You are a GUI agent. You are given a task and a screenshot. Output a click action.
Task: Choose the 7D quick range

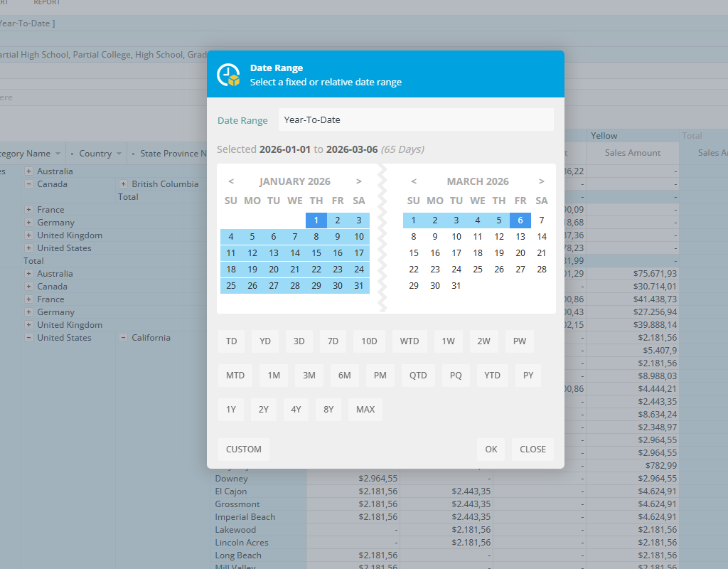[333, 341]
